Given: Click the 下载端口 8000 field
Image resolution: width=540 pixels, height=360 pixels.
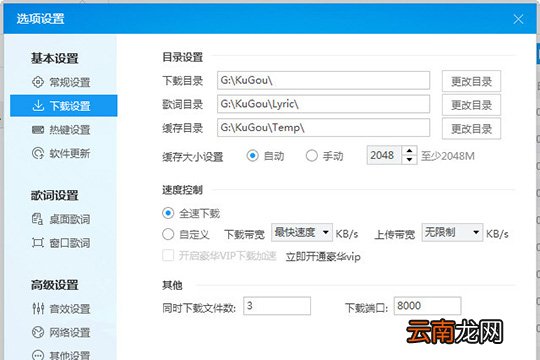Looking at the screenshot, I should point(427,306).
